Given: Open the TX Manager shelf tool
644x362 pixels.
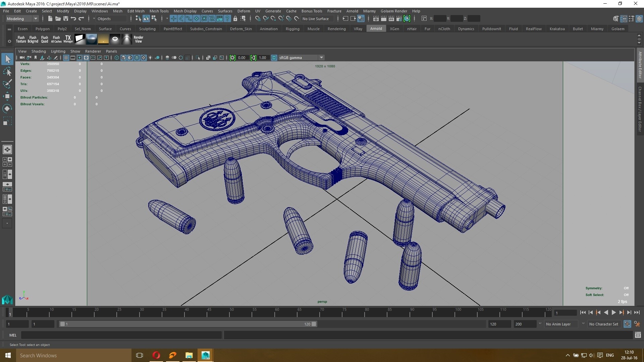Looking at the screenshot, I should point(68,39).
